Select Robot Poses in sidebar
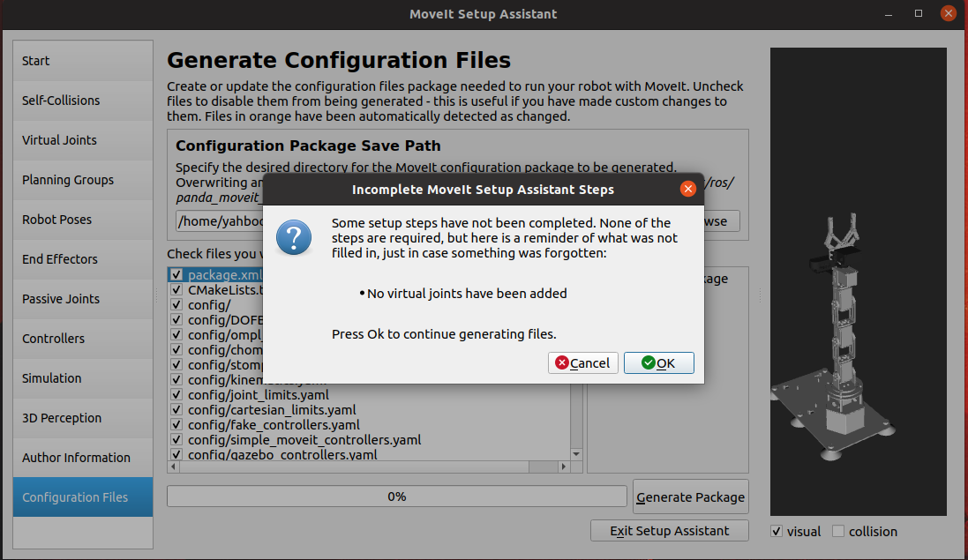The height and width of the screenshot is (560, 968). 83,219
